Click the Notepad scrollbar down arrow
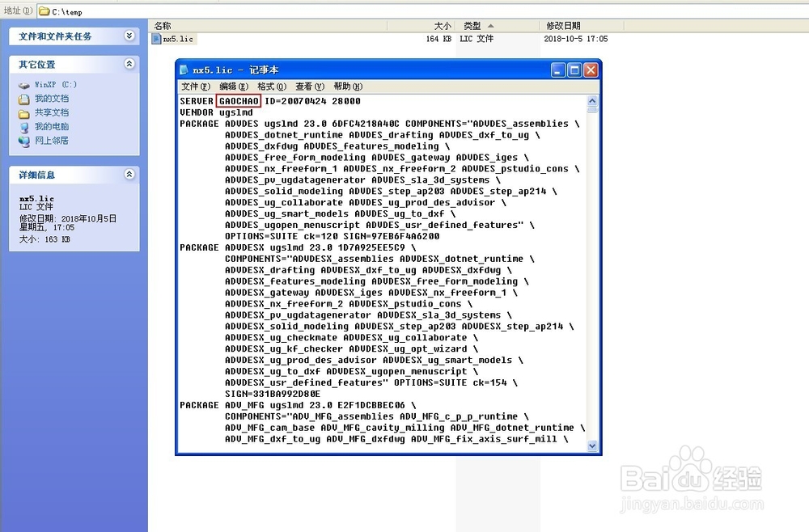This screenshot has width=809, height=532. click(x=592, y=446)
